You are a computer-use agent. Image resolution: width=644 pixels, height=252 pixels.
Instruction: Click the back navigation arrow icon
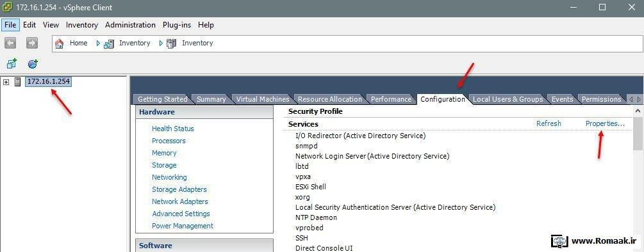pyautogui.click(x=10, y=43)
